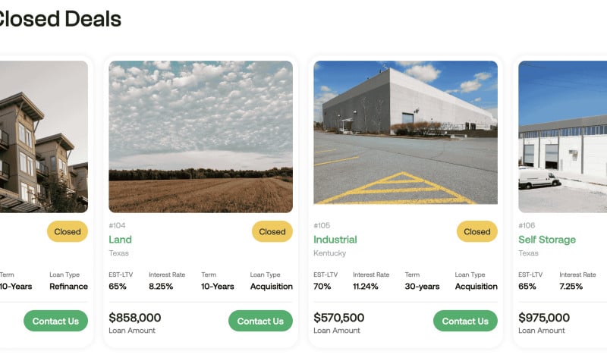Click Contact Us on the Industrial deal card
The image size is (607, 364).
465,321
